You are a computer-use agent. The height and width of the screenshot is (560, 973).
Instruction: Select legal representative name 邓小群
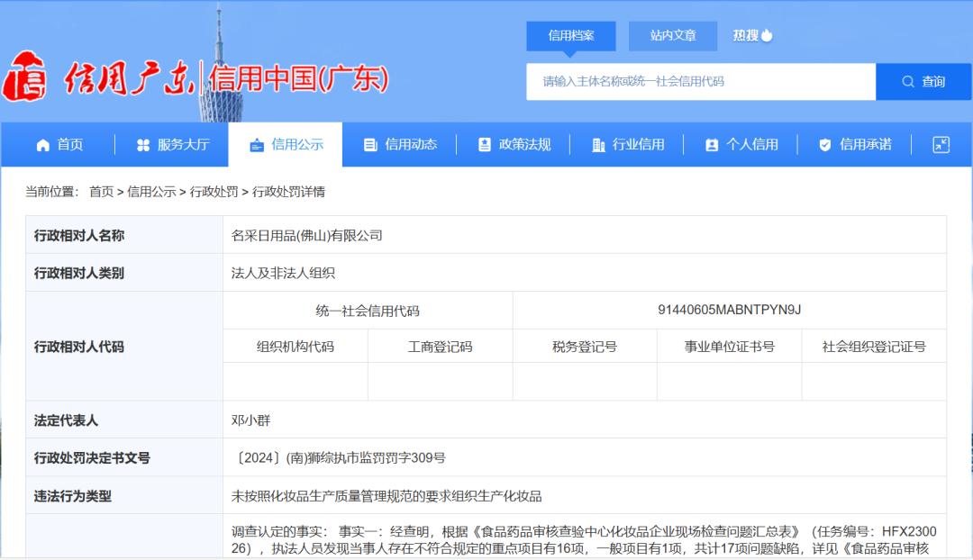(x=250, y=420)
